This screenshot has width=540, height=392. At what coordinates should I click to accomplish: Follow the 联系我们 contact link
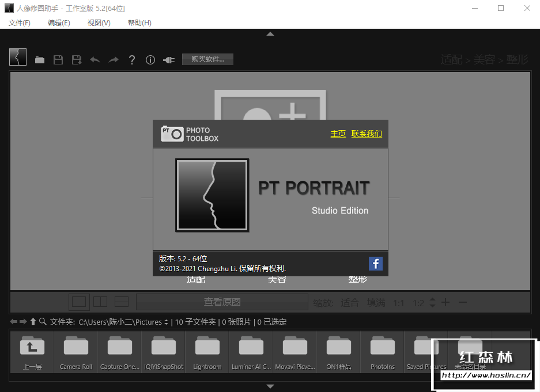(x=367, y=134)
